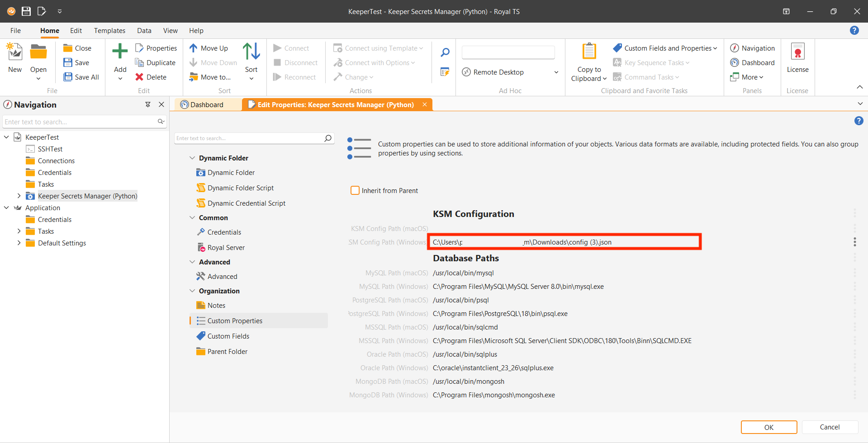Click the OK button
868x443 pixels.
pyautogui.click(x=768, y=427)
